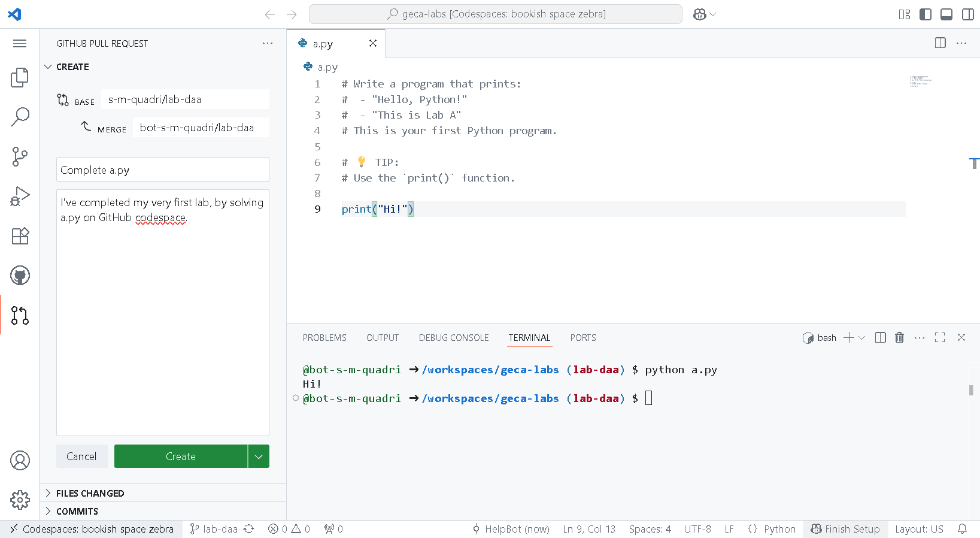Go forward with the right arrow
This screenshot has width=980, height=538.
[292, 14]
